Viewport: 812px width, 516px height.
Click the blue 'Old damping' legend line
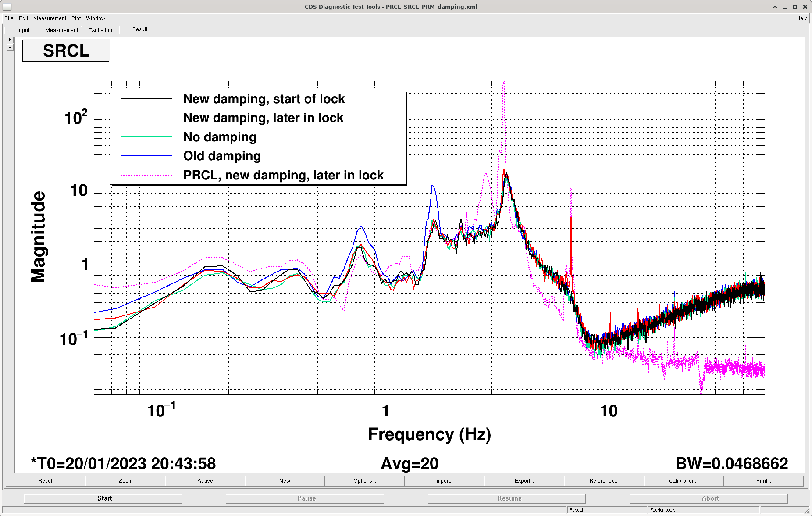coord(146,156)
